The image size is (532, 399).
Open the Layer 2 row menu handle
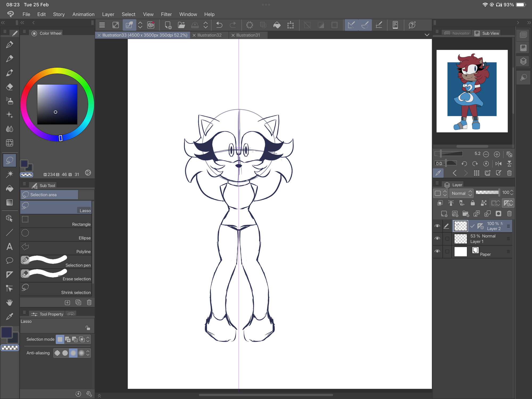508,226
